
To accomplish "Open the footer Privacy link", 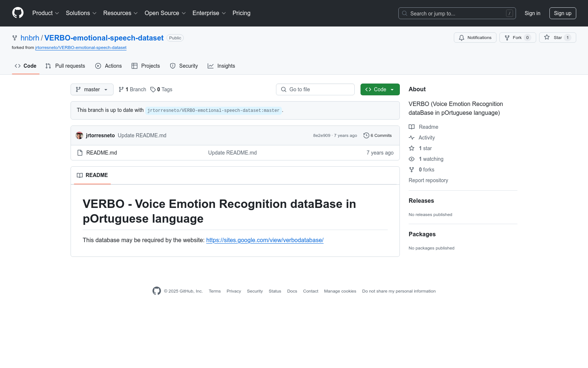I will point(234,291).
